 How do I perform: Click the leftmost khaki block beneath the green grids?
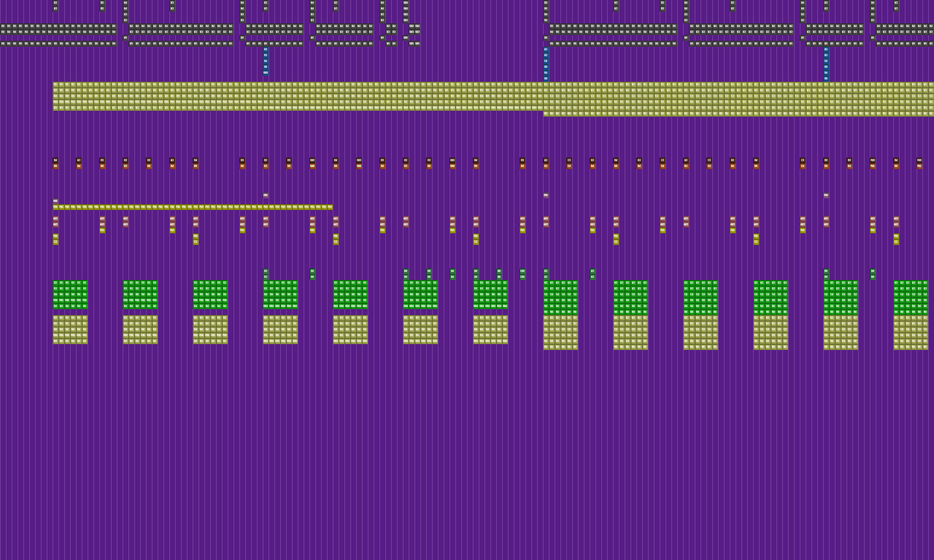tap(70, 330)
